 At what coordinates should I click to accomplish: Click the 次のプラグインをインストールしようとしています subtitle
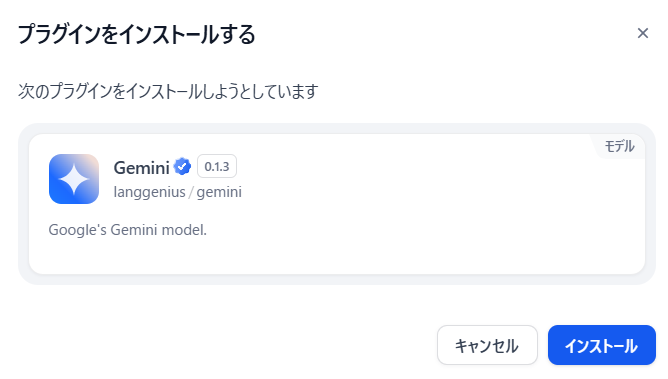click(168, 91)
